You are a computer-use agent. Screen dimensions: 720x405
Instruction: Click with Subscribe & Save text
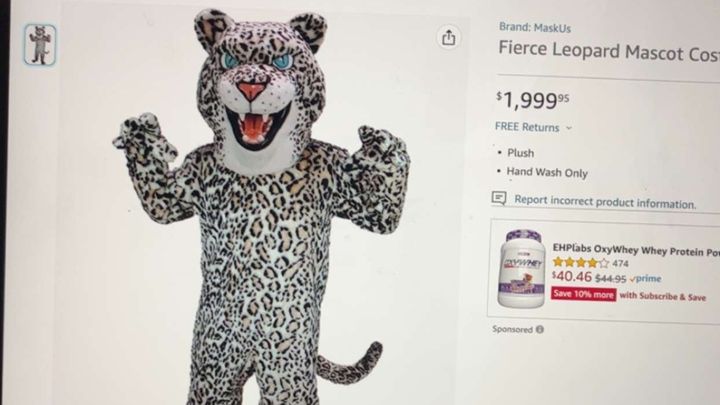(661, 296)
